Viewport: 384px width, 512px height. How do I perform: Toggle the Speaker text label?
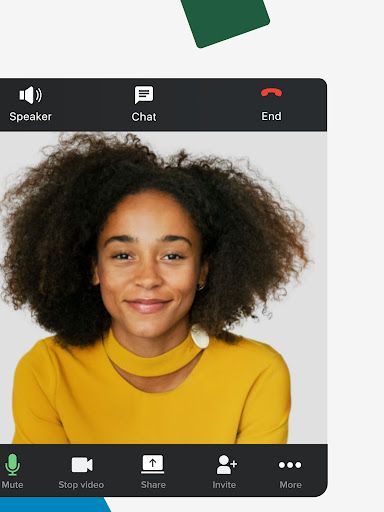point(30,117)
